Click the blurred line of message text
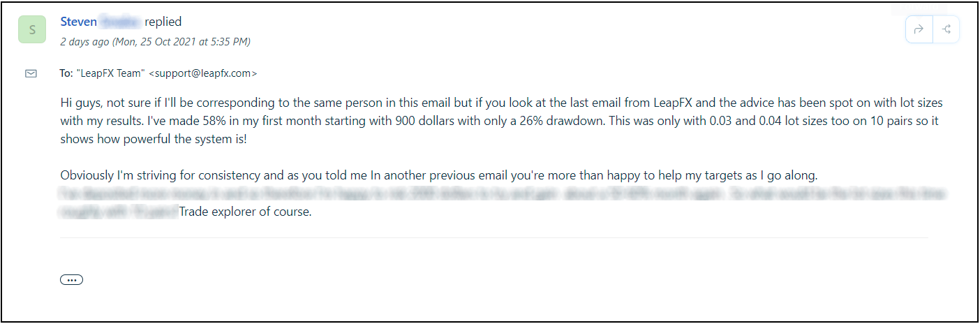The width and height of the screenshot is (980, 324). [489, 193]
